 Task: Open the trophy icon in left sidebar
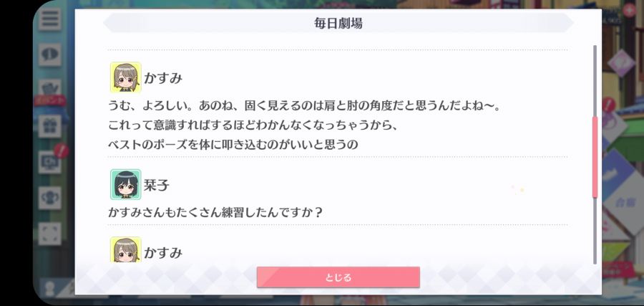[50, 198]
